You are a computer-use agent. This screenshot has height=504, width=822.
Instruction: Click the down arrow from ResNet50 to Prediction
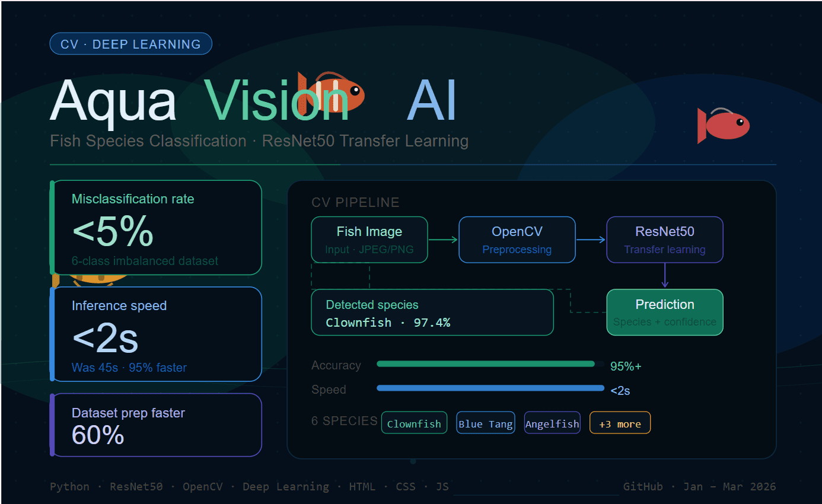665,276
